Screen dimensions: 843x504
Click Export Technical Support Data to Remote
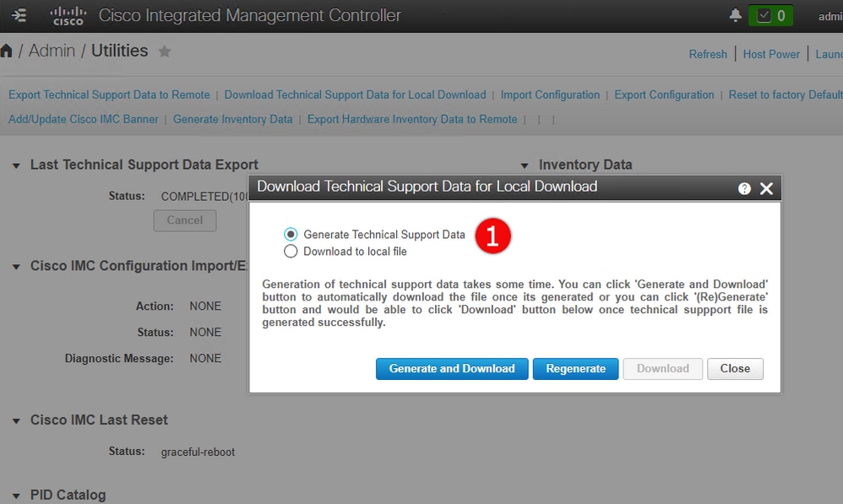[109, 95]
